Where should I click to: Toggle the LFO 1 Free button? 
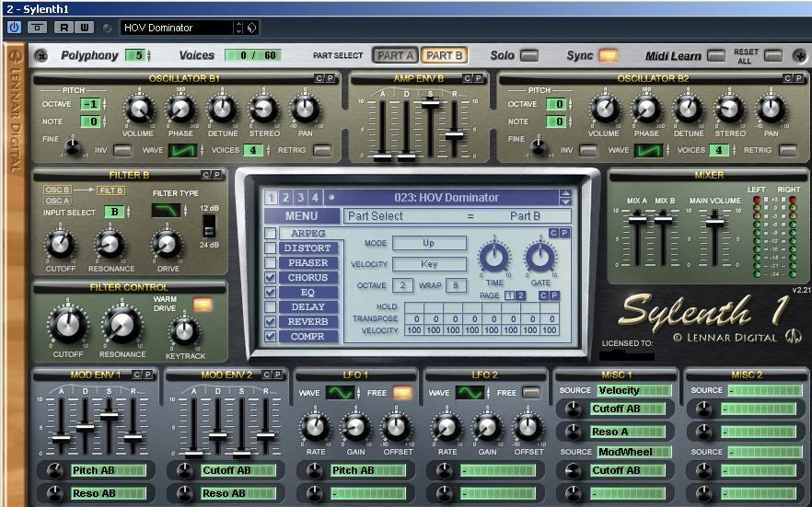[x=401, y=393]
